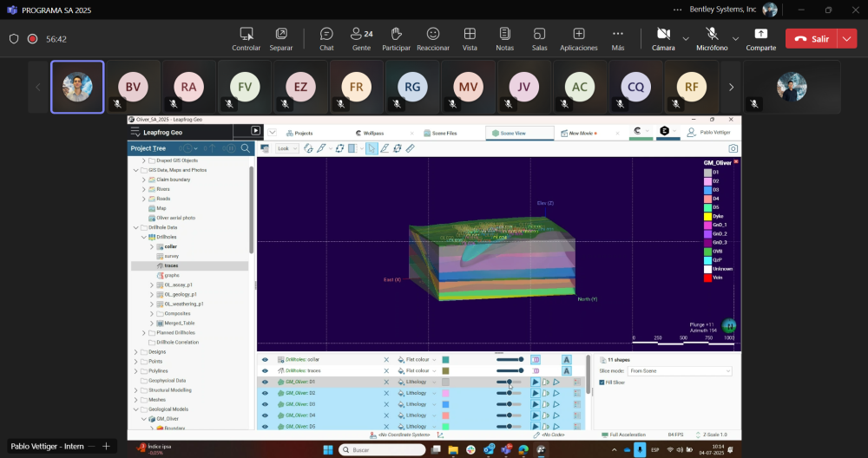Open the Look dropdown in the scene toolbar

click(286, 148)
